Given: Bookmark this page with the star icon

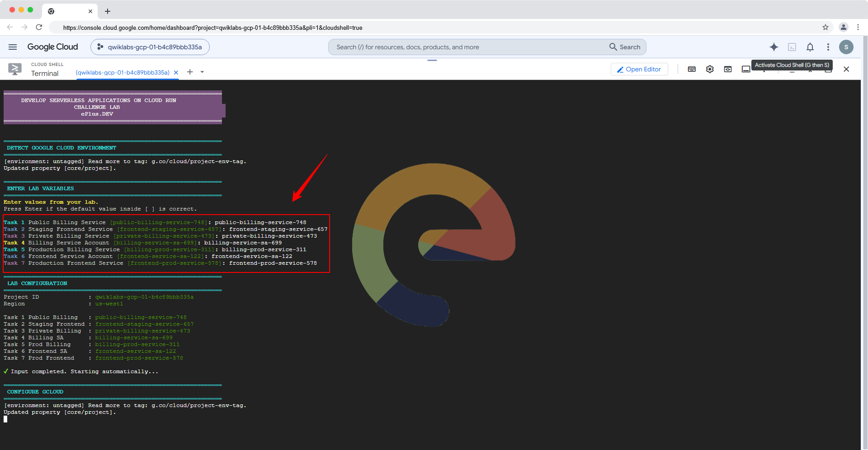Looking at the screenshot, I should coord(826,27).
